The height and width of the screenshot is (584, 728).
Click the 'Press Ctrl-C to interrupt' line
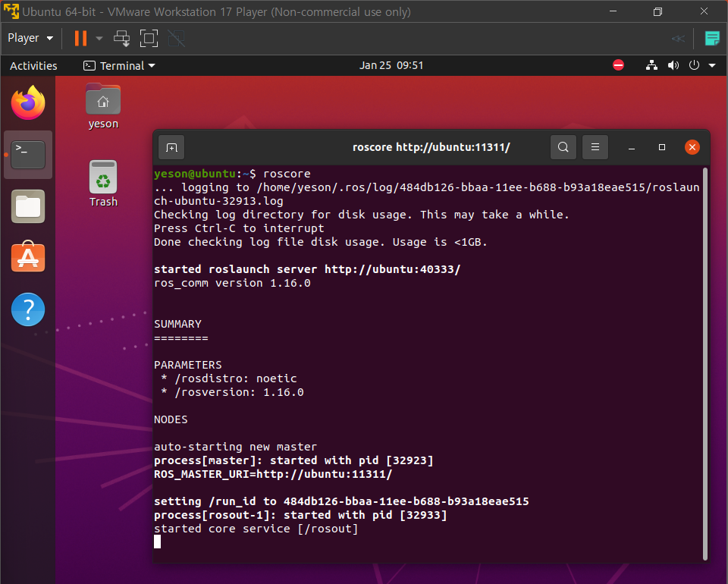tap(239, 228)
